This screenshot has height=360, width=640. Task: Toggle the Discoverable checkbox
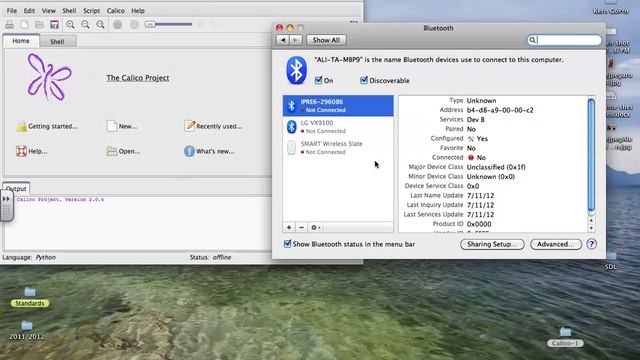364,80
